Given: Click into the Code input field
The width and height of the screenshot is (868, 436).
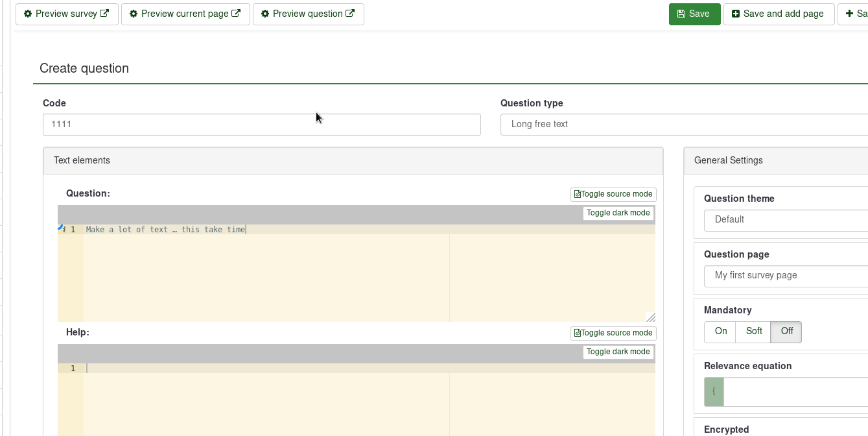Looking at the screenshot, I should [262, 125].
